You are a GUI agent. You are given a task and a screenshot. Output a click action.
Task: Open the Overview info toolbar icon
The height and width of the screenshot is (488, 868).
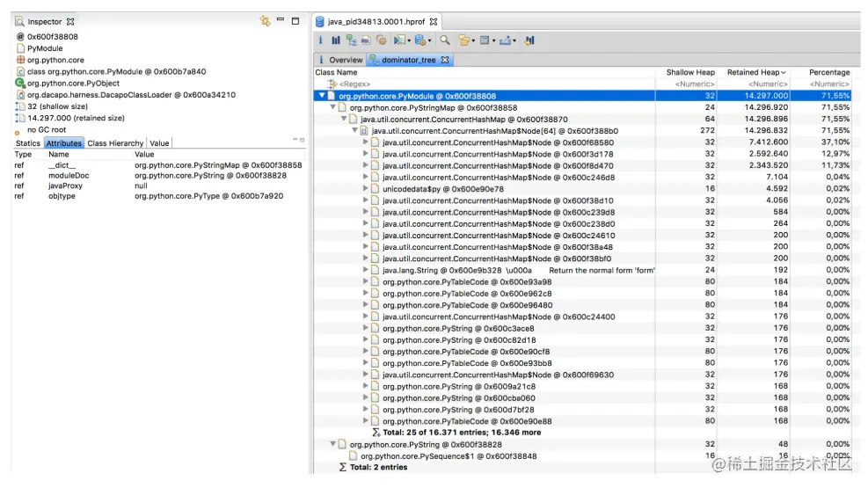click(320, 40)
